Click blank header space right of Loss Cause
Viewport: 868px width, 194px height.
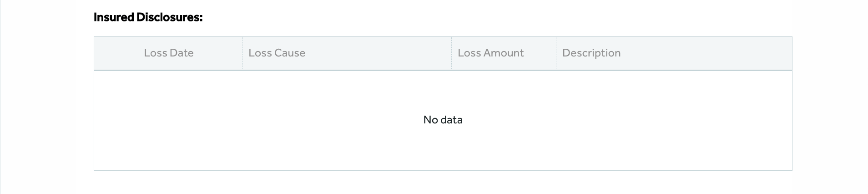pos(378,53)
